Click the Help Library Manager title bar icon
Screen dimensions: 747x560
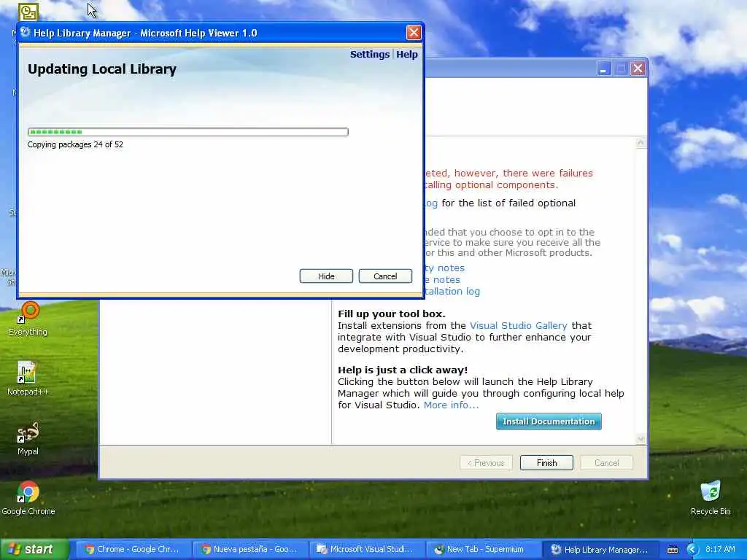pos(26,32)
